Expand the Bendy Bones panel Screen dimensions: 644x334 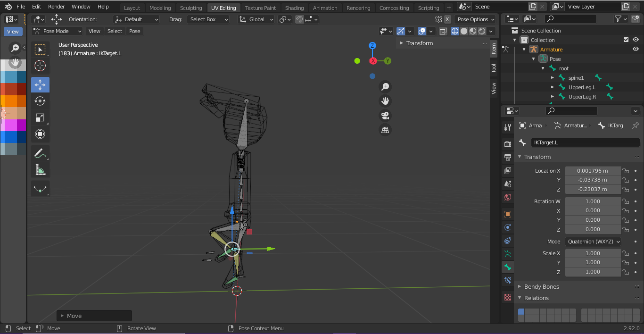click(x=541, y=287)
